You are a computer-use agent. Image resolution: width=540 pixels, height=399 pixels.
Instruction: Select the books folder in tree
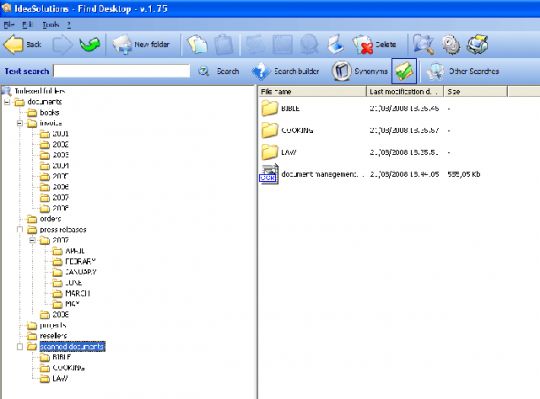(x=43, y=113)
